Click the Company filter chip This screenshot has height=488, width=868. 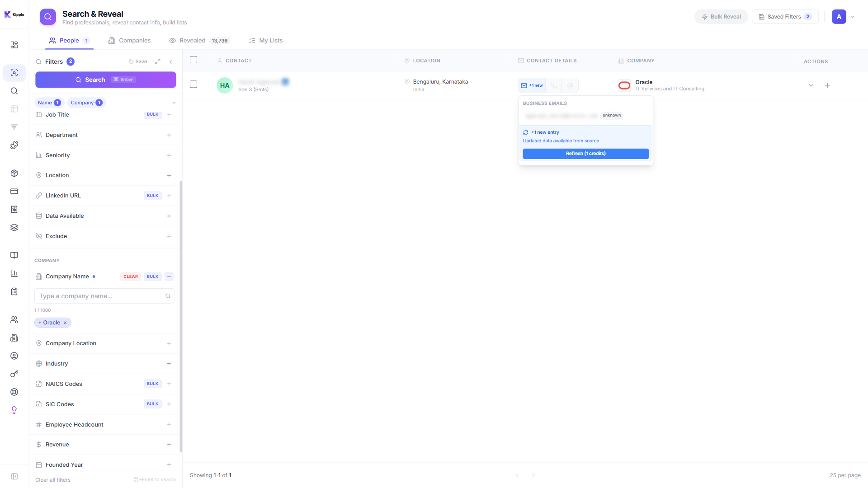87,103
